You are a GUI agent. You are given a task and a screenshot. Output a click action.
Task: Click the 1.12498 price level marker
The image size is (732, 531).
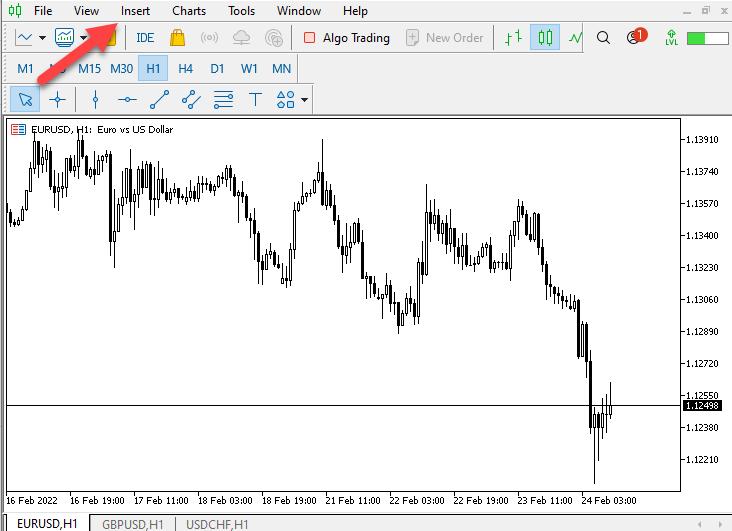pos(700,405)
